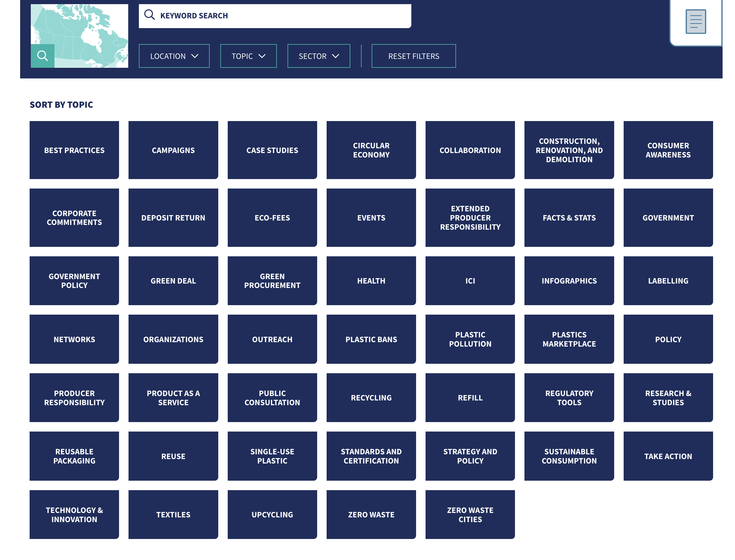
Task: Select the EXTENDED PRODUCER RESPONSIBILITY topic
Action: 470,218
